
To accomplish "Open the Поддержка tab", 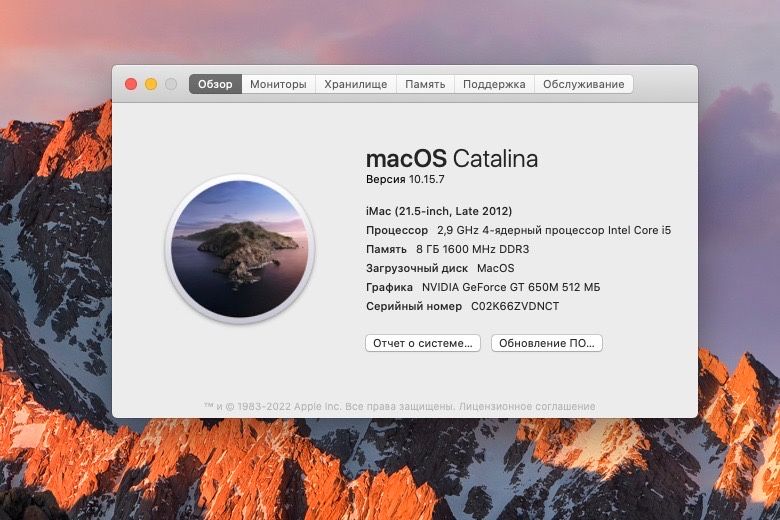I will pyautogui.click(x=494, y=84).
